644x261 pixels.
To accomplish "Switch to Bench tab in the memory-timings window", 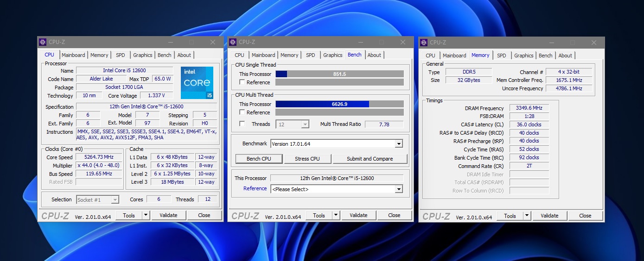I will tap(546, 56).
